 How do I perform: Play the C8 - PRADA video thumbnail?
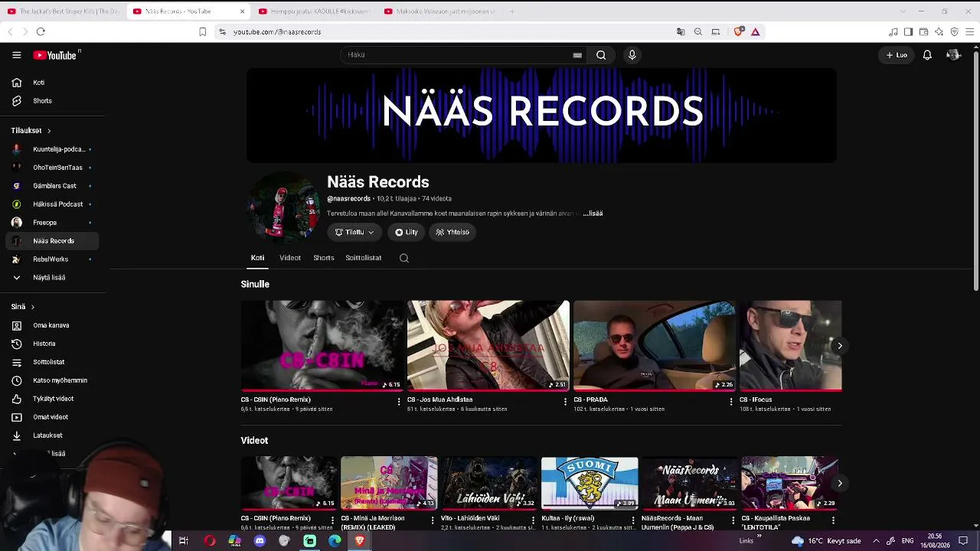[655, 346]
